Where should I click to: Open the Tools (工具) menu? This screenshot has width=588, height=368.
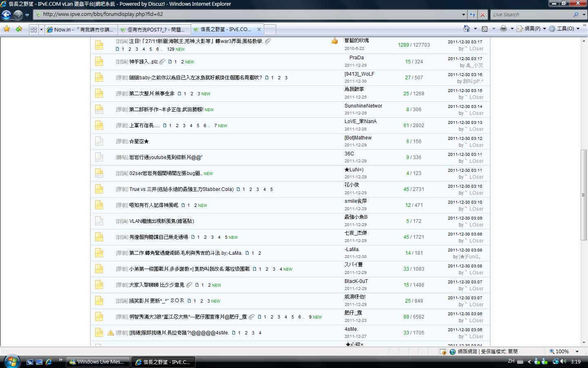(x=565, y=29)
